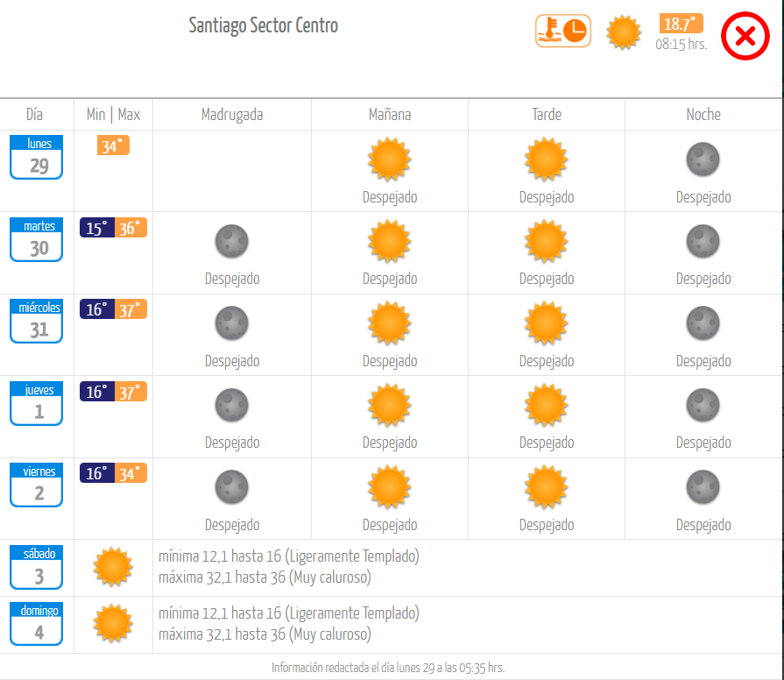The height and width of the screenshot is (680, 784).
Task: Click the martes Madrugada moon icon
Action: point(232,242)
